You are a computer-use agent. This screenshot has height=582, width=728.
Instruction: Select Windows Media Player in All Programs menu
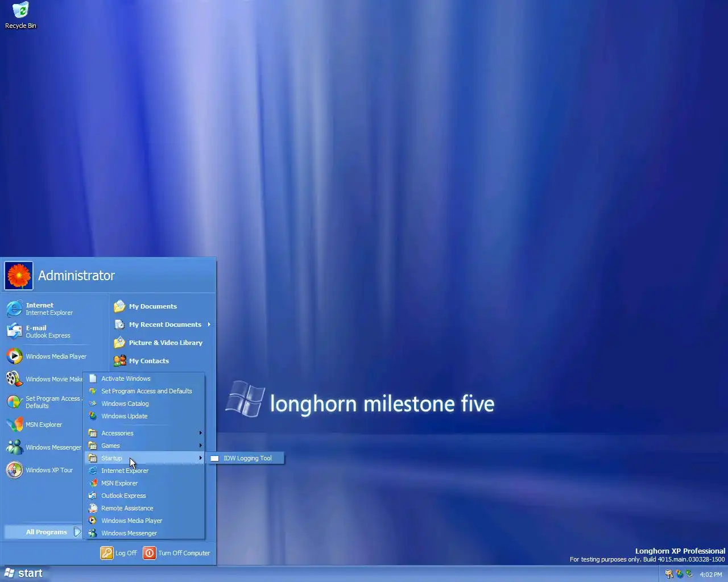[144, 521]
